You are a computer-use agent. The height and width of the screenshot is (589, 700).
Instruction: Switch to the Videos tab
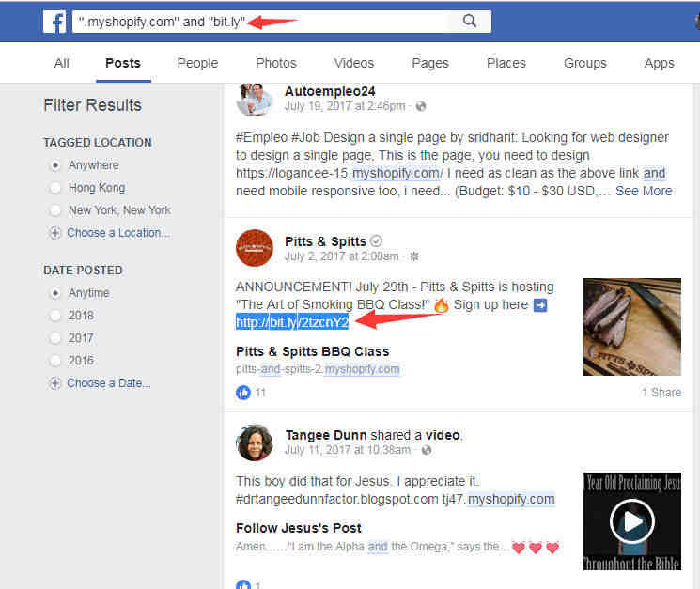[354, 63]
